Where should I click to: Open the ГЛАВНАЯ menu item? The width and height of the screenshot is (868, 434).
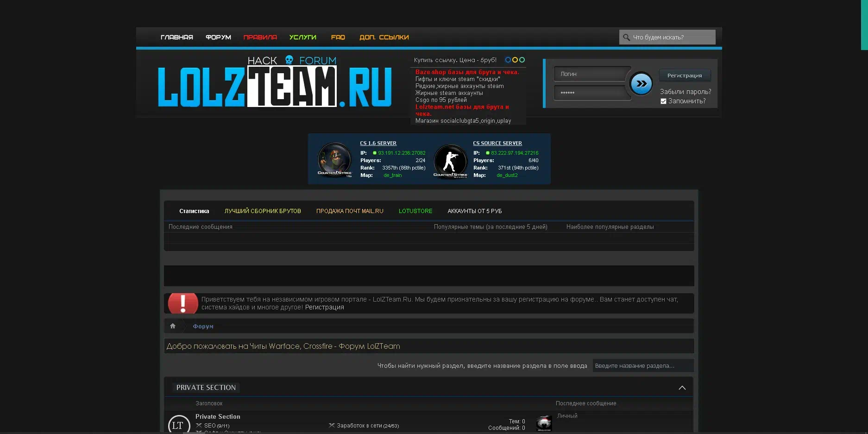[x=176, y=37]
